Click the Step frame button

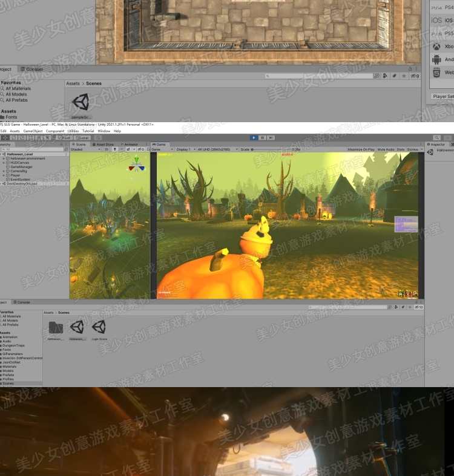coord(271,138)
